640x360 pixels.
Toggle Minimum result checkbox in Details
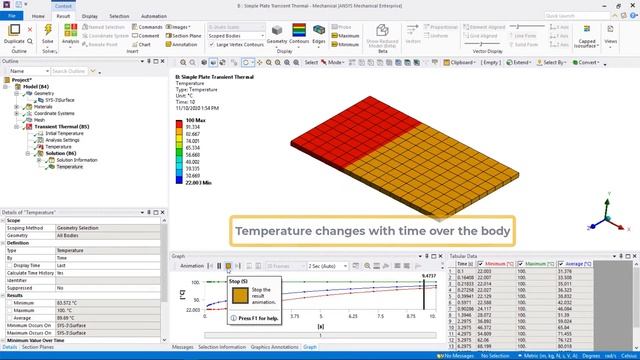9,303
